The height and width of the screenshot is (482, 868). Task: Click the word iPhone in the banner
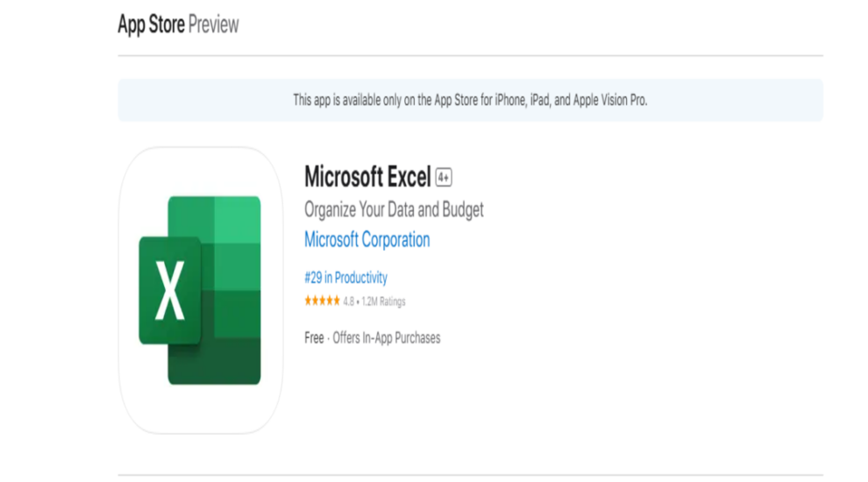(510, 100)
